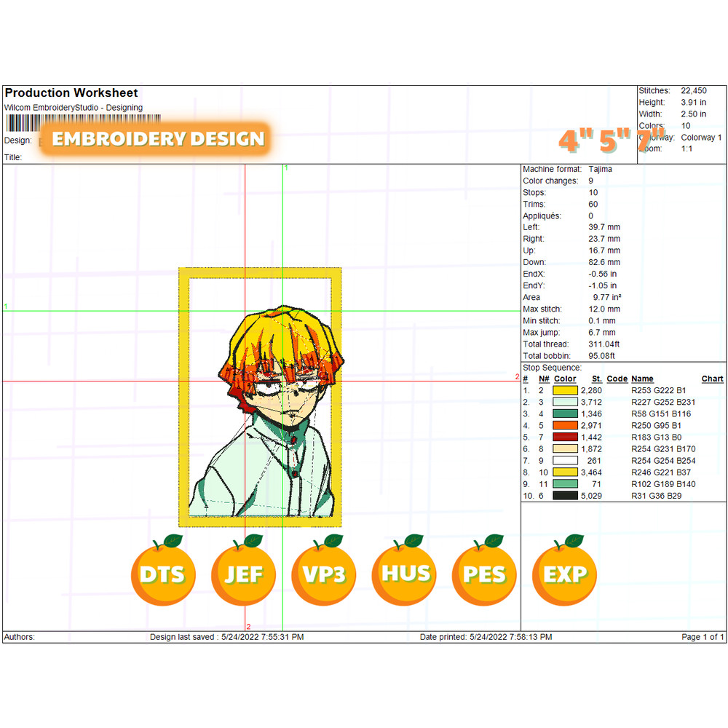Screen dimensions: 728x728
Task: Click the 1:1 zoom value
Action: click(x=686, y=148)
